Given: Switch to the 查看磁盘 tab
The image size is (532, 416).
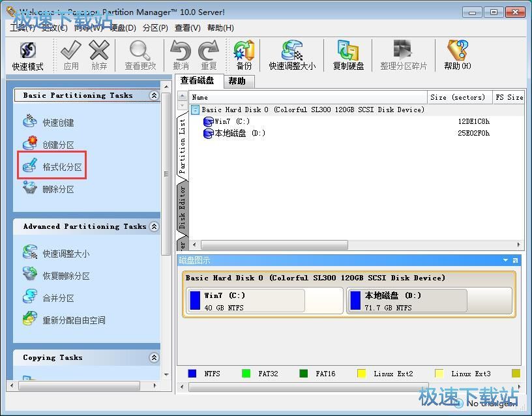Looking at the screenshot, I should (x=198, y=81).
